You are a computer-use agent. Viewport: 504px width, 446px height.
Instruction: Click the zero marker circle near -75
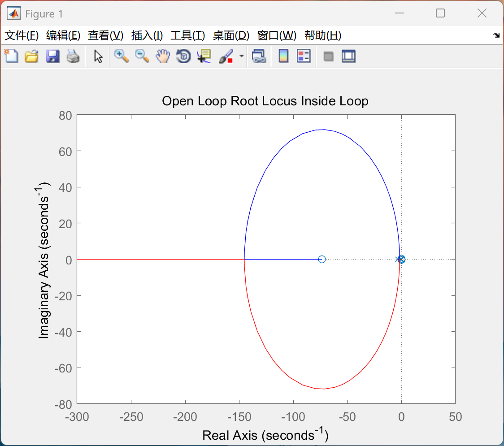click(x=322, y=260)
